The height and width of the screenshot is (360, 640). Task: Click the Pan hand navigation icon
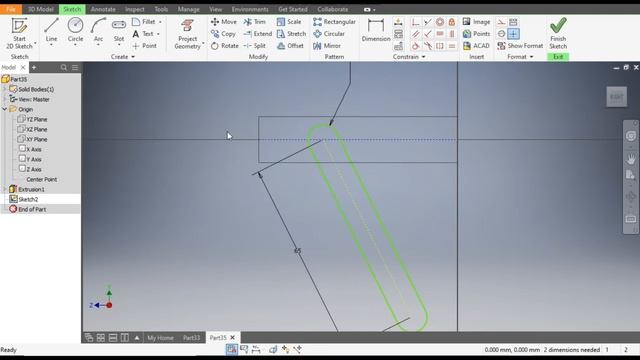630,158
